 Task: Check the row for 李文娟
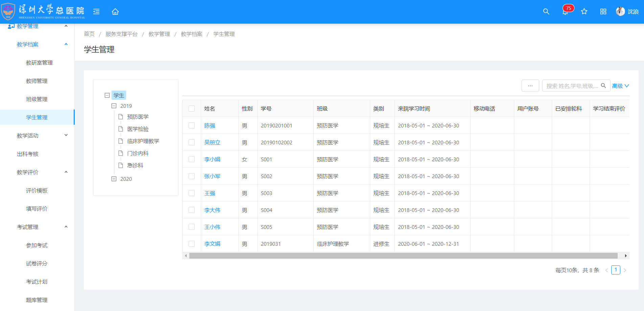point(192,244)
